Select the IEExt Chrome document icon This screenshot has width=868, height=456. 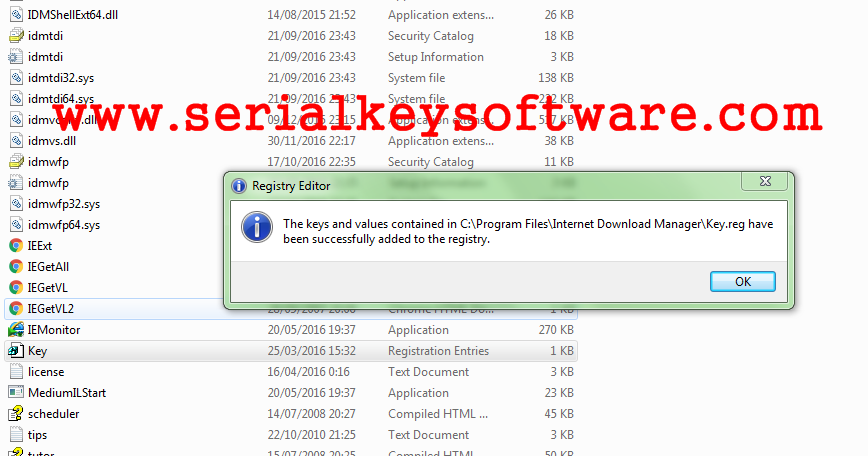16,246
